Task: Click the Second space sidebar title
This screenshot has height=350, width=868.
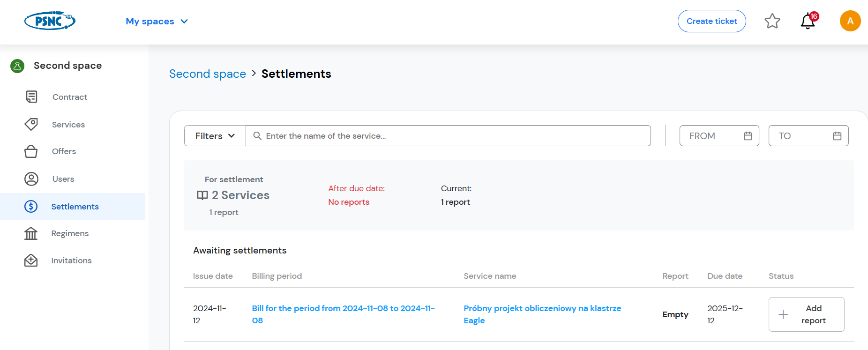Action: point(67,66)
